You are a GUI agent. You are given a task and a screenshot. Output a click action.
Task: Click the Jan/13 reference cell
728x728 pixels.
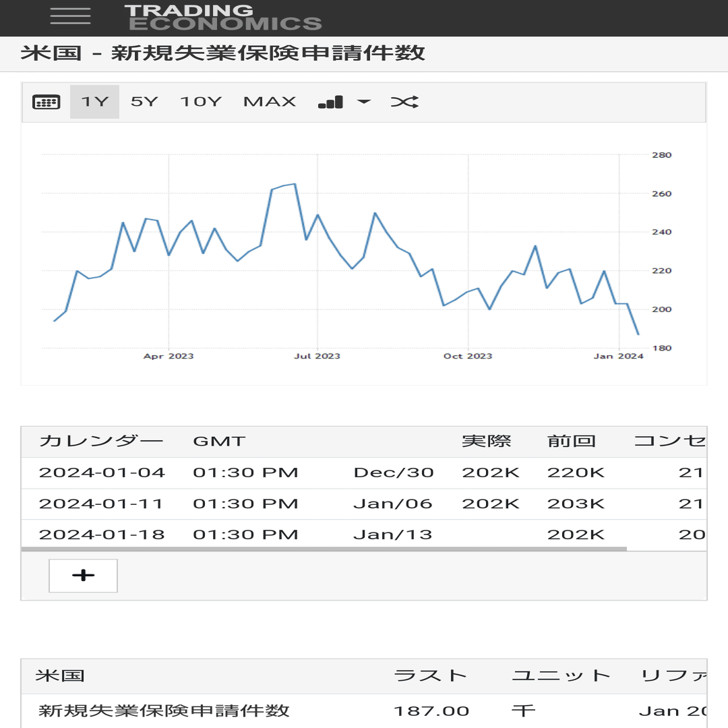click(393, 535)
